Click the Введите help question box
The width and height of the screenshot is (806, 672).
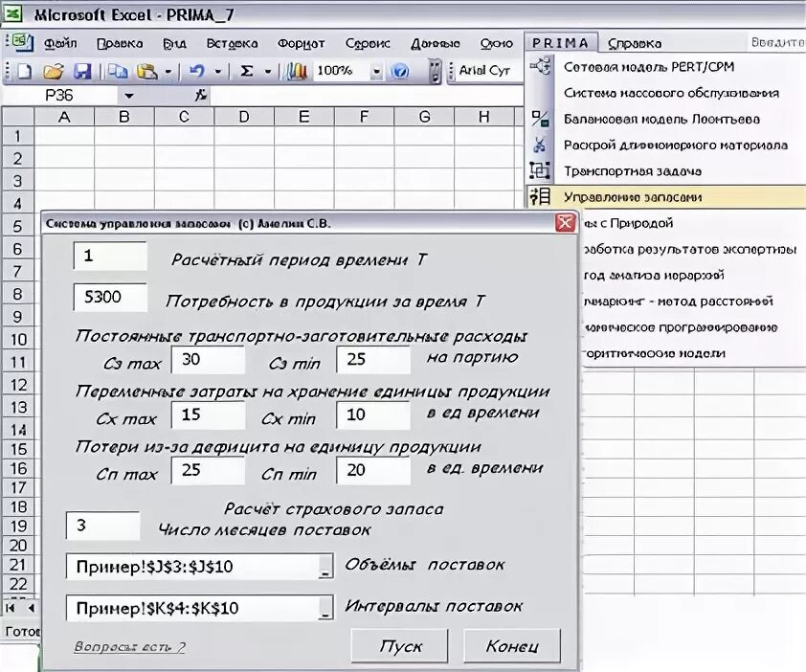775,42
